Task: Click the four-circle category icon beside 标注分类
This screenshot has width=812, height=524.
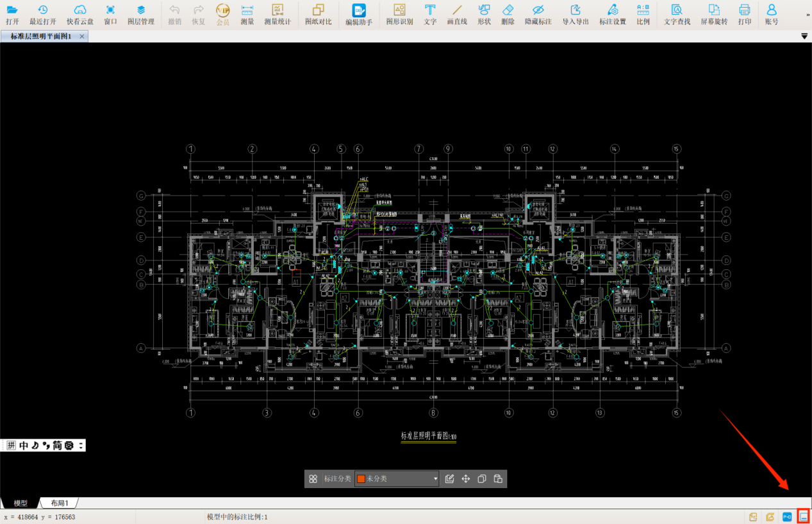Action: point(313,479)
